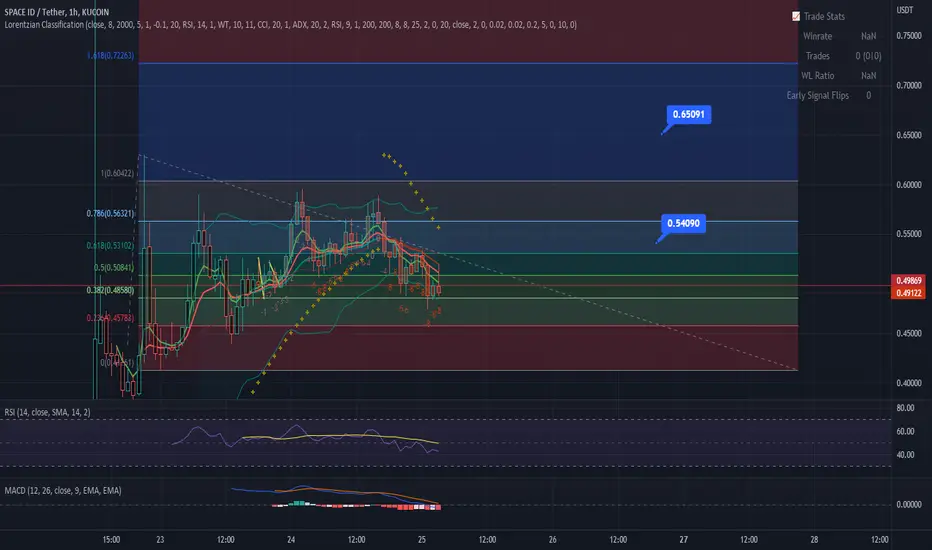The image size is (932, 550).
Task: Click the 0.60000 price axis value
Action: point(909,185)
